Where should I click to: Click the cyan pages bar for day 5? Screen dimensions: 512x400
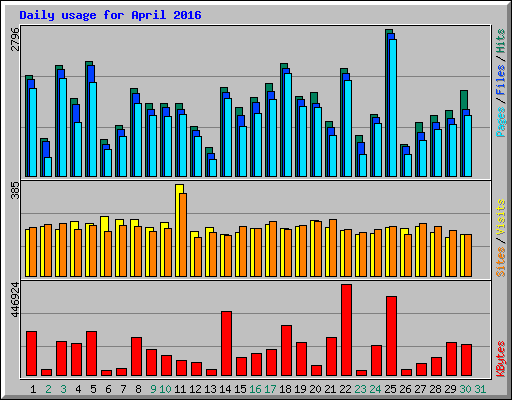click(93, 129)
